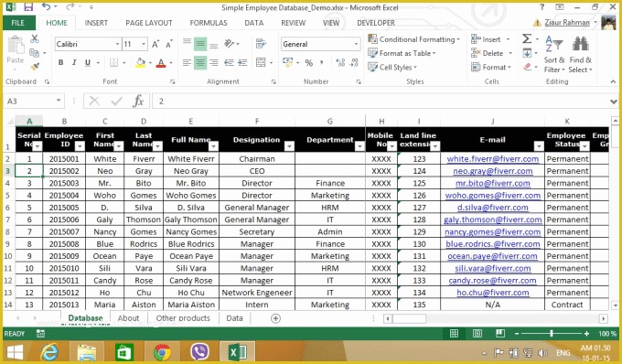
Task: Apply the red font color swatch
Action: pyautogui.click(x=161, y=63)
